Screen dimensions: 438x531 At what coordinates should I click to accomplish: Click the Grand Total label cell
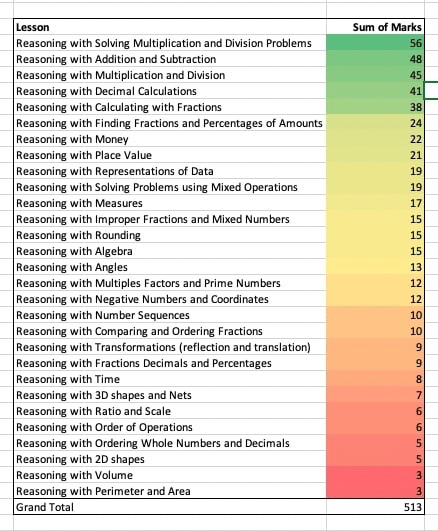tap(170, 507)
